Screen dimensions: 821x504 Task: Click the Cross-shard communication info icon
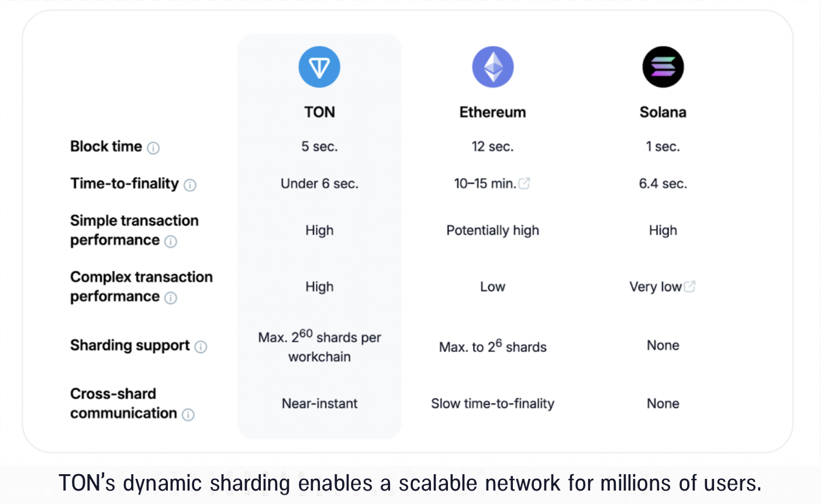tap(188, 415)
